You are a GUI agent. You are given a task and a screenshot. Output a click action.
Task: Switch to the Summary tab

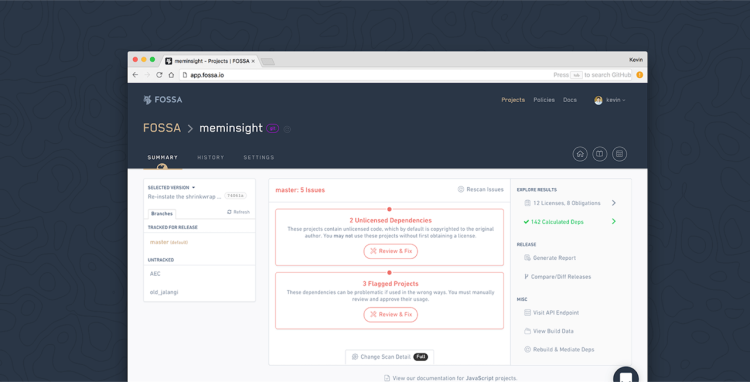pos(163,157)
